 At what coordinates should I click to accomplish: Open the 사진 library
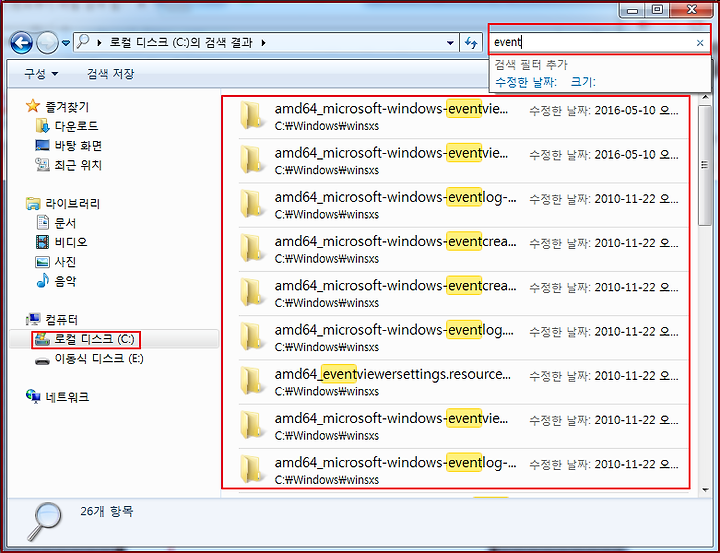(x=65, y=262)
